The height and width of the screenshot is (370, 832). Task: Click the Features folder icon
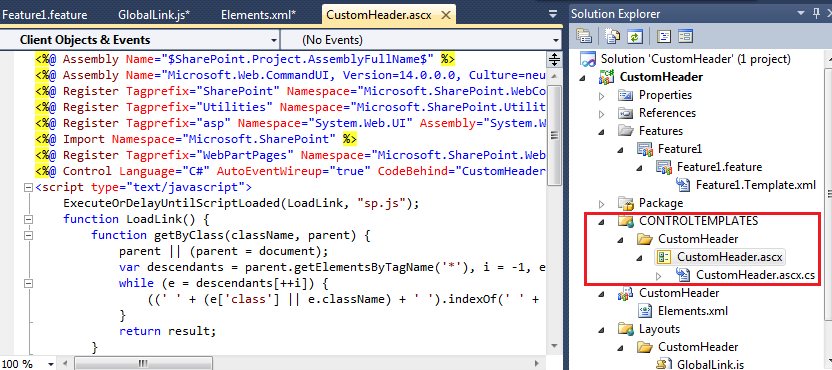click(626, 131)
